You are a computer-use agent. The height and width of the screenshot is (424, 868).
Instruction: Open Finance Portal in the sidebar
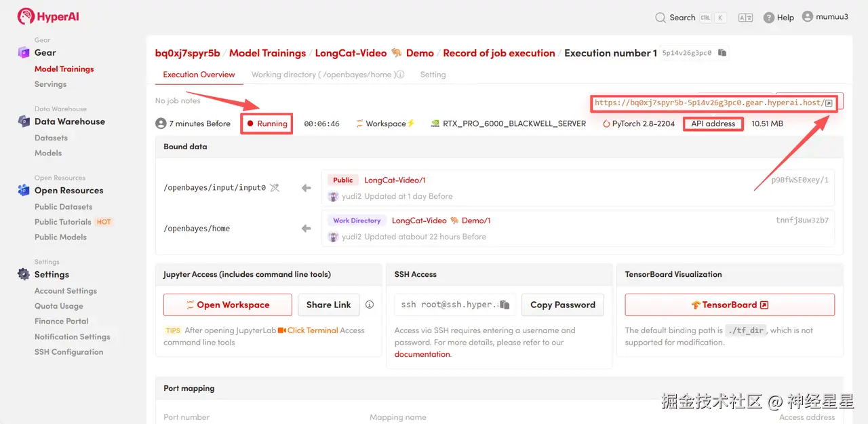coord(62,321)
